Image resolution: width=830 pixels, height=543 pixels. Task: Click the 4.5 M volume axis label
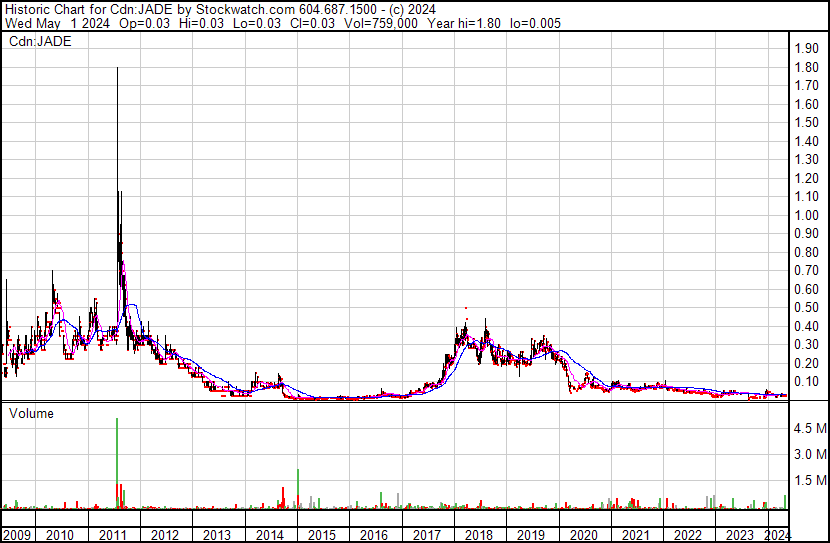point(810,428)
